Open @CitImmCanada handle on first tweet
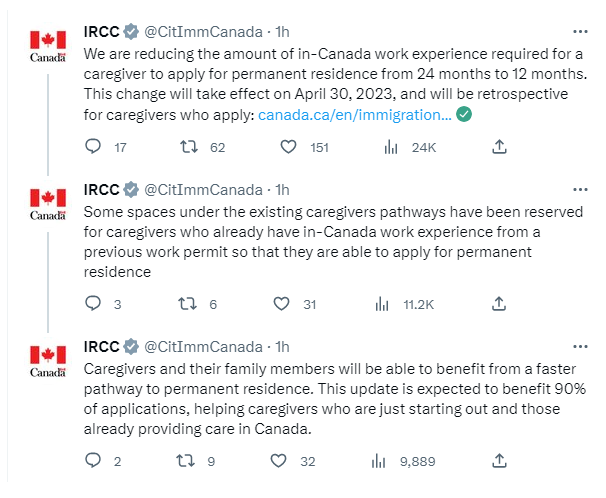606x498 pixels. tap(203, 32)
